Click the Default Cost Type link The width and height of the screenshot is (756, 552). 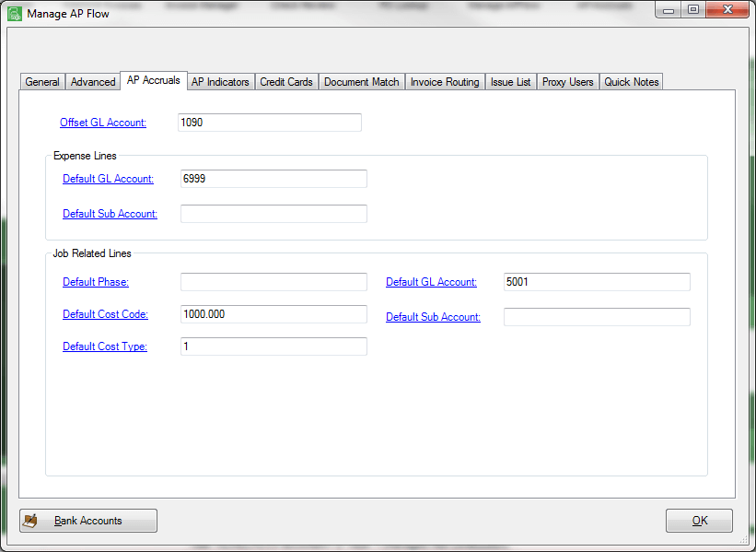[x=105, y=346]
